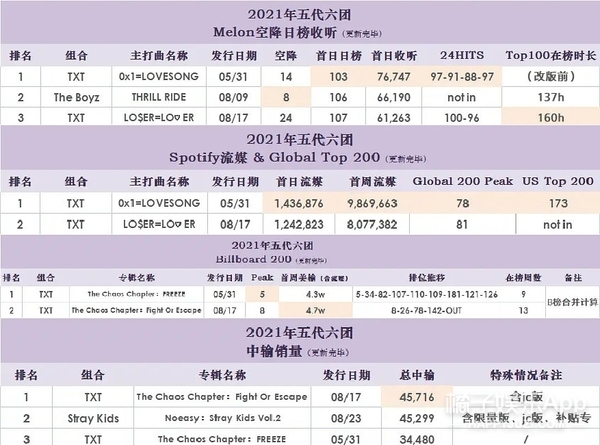The image size is (600, 445).
Task: Click the US Top 200 column header
Action: [556, 181]
